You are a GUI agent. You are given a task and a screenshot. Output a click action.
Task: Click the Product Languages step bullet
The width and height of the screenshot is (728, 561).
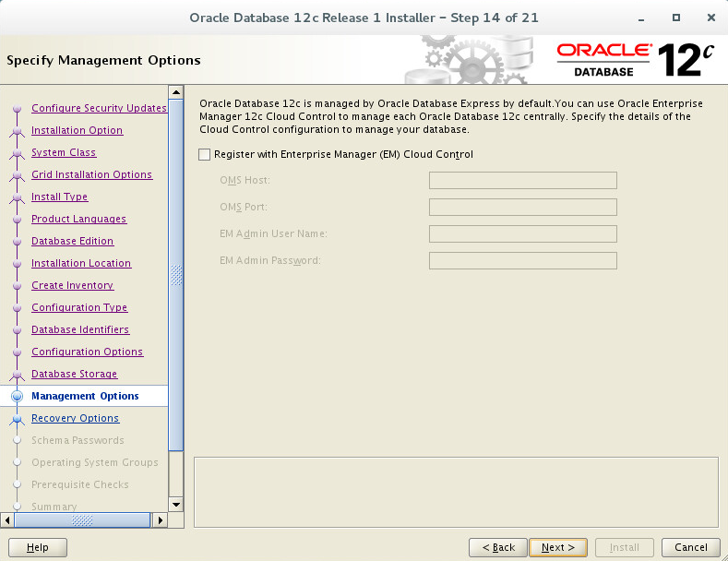pos(18,220)
